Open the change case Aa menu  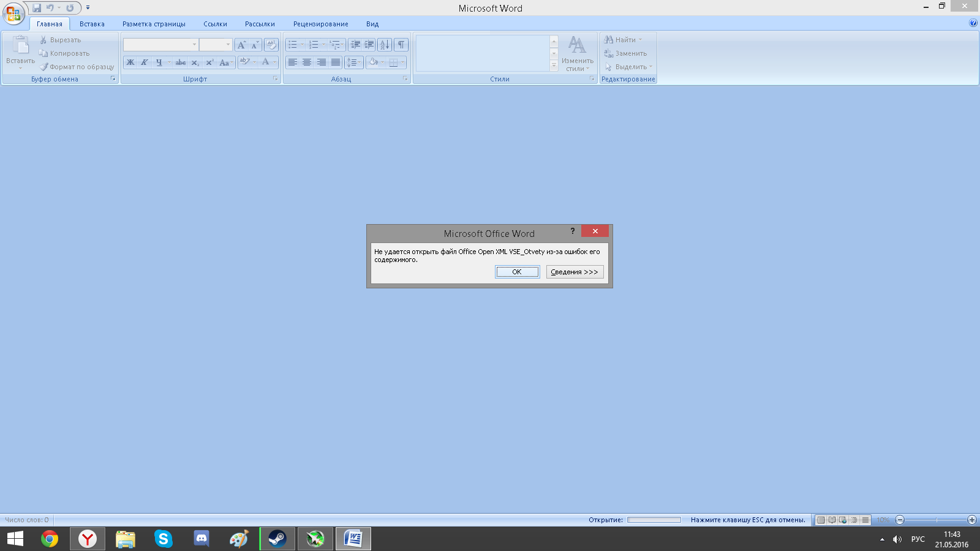tap(225, 62)
